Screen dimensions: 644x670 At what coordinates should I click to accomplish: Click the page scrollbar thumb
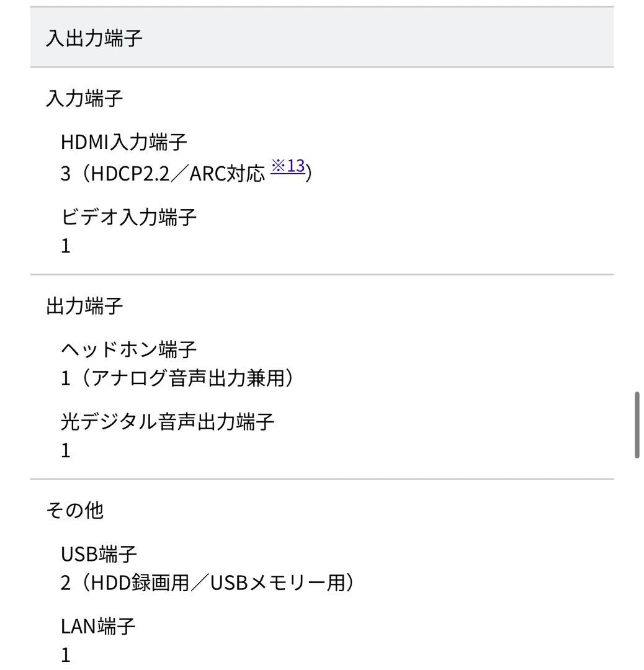(637, 425)
